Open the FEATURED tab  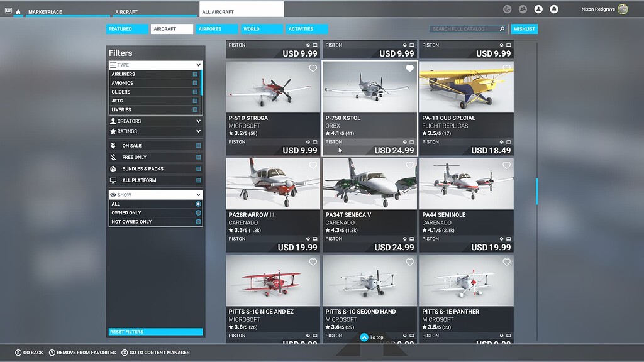[126, 28]
